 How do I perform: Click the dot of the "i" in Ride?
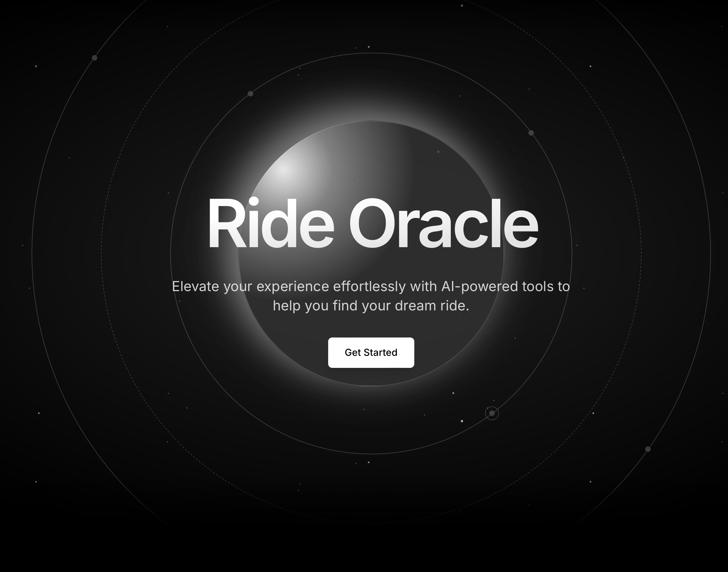(254, 202)
